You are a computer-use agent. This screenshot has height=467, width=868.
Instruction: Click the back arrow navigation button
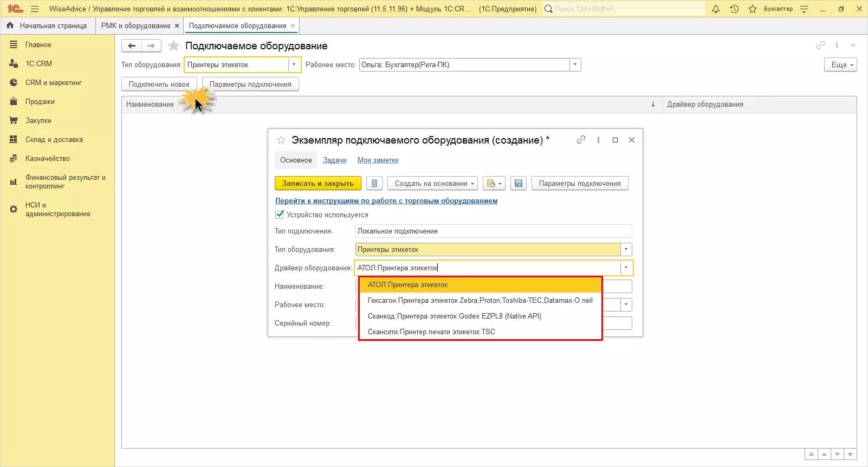(x=132, y=46)
